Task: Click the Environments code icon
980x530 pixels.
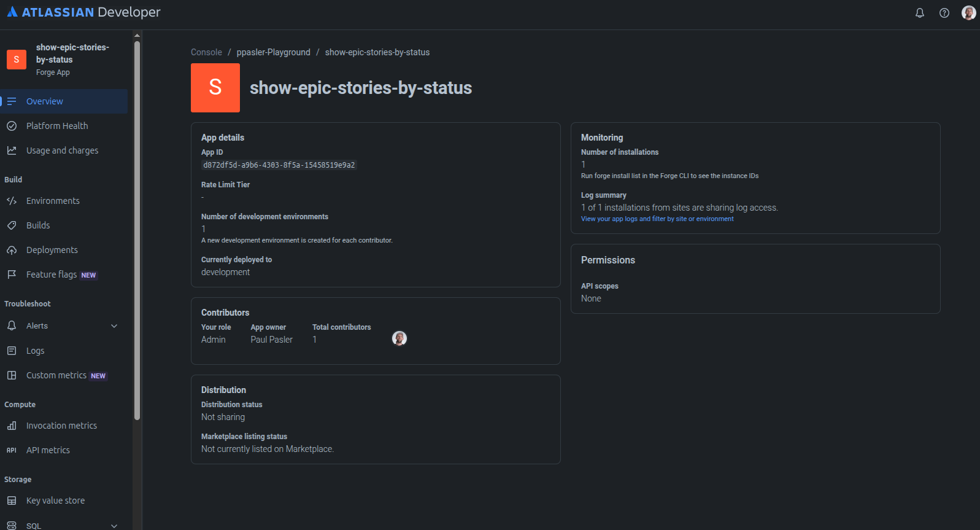Action: pyautogui.click(x=12, y=201)
